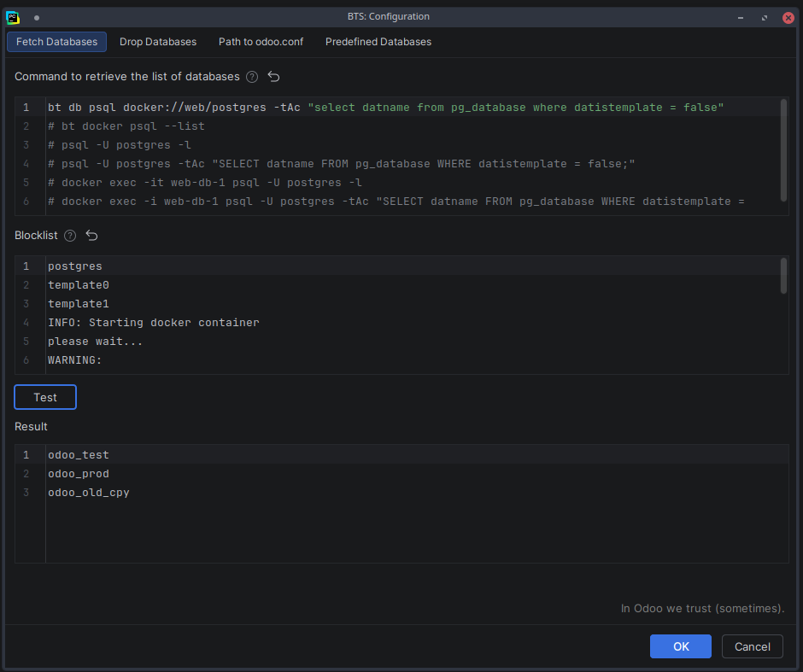Click the 'template0' blocklist entry

tap(79, 285)
